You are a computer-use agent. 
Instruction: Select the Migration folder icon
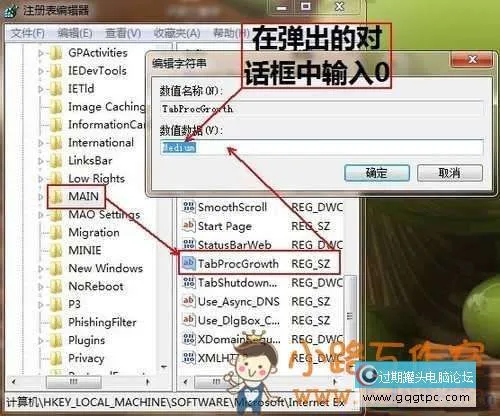[56, 233]
